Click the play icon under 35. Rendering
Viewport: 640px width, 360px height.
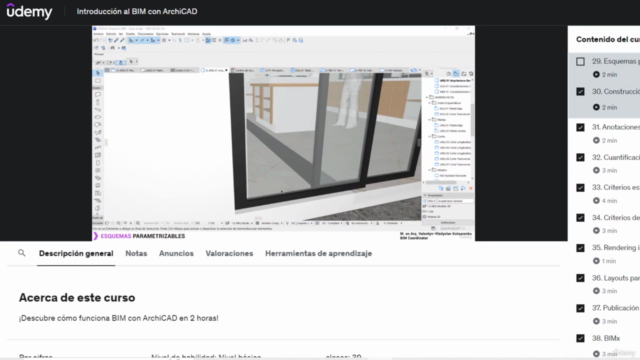point(596,260)
